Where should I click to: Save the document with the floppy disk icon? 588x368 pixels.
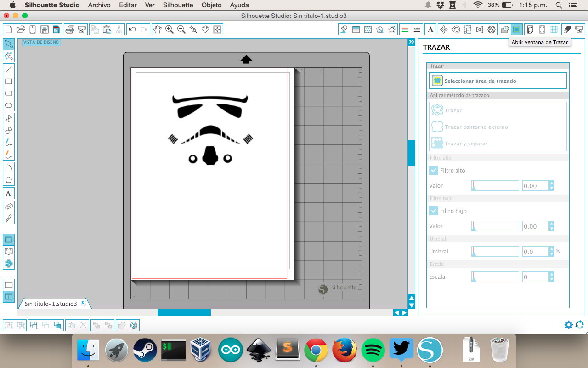click(45, 29)
